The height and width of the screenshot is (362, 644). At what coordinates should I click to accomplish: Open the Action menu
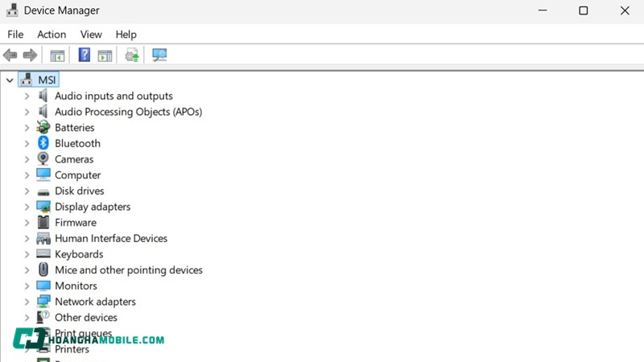(52, 35)
